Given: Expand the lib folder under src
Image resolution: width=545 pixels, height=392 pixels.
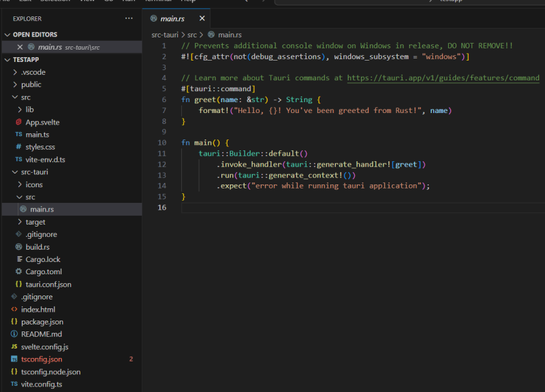Looking at the screenshot, I should coord(29,110).
